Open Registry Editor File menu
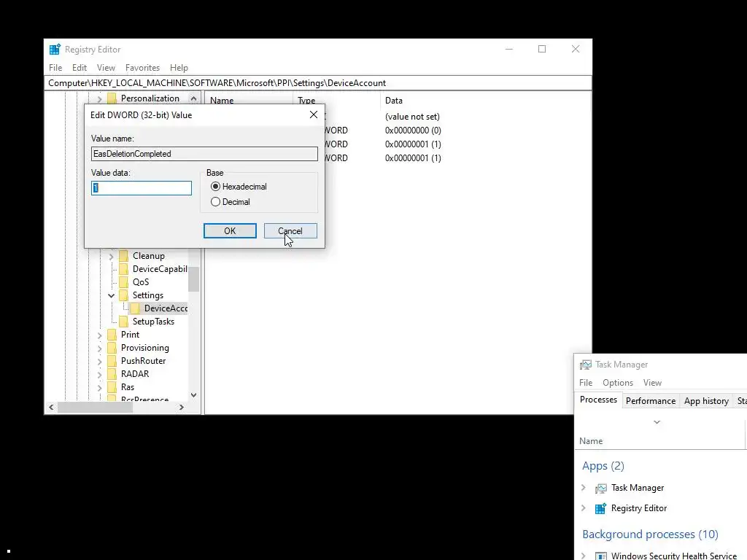 (x=55, y=68)
